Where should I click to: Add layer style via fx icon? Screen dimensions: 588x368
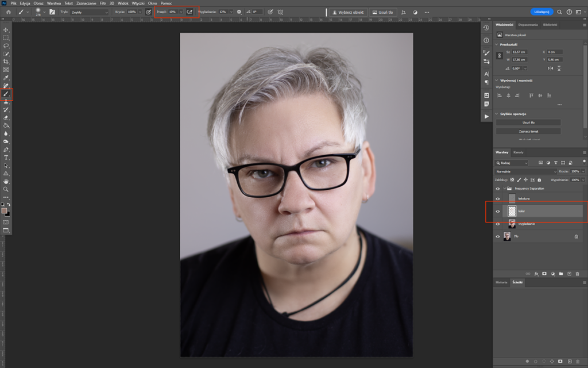(x=536, y=273)
